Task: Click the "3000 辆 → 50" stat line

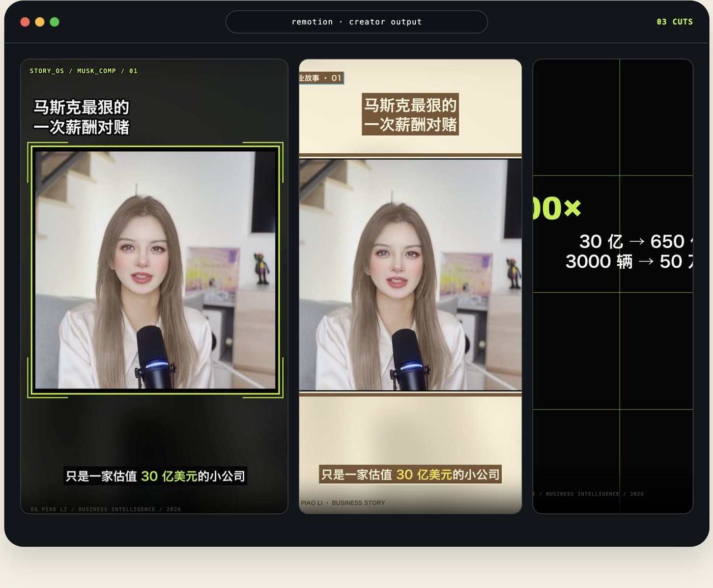Action: pos(629,262)
